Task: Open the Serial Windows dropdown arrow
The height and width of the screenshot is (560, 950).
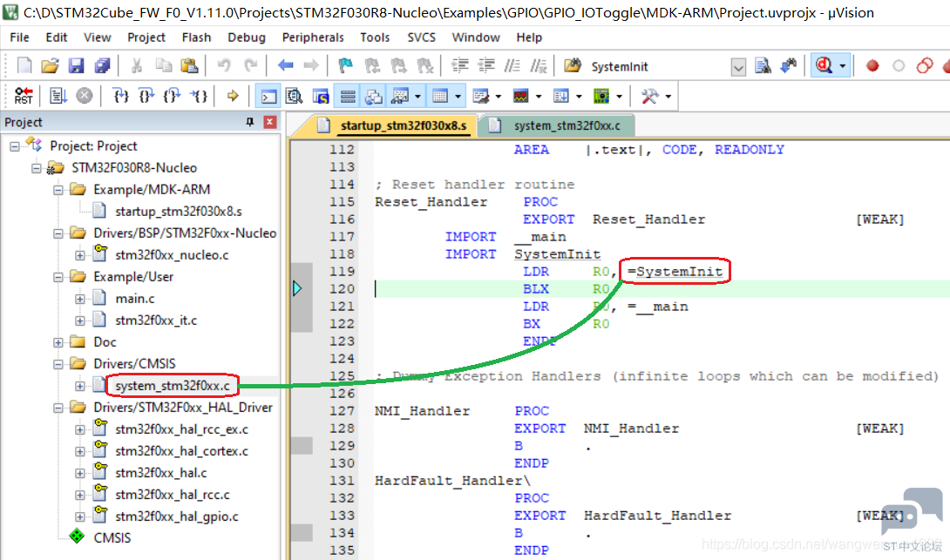Action: 498,97
